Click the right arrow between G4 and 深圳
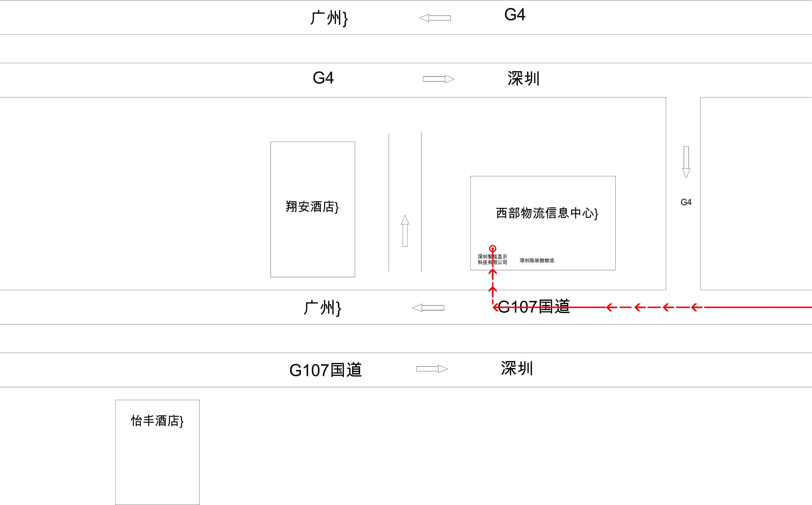Screen dimensions: 812x505 click(x=438, y=79)
